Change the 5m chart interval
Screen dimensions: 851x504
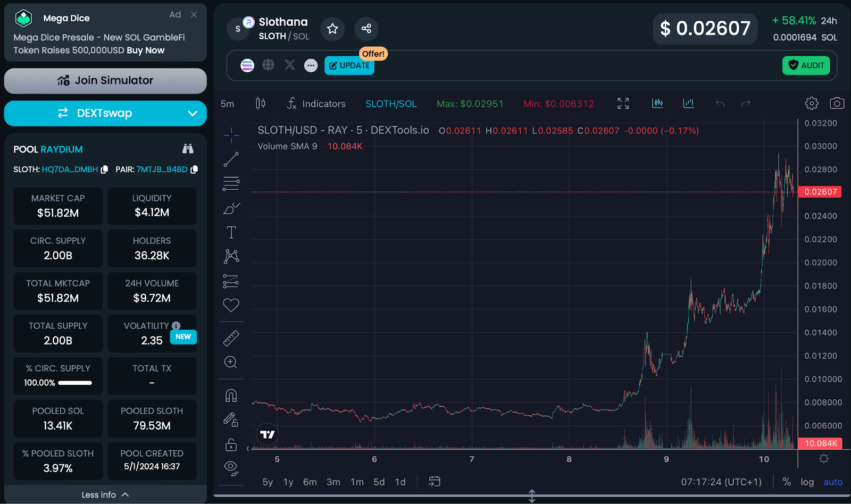(x=228, y=104)
